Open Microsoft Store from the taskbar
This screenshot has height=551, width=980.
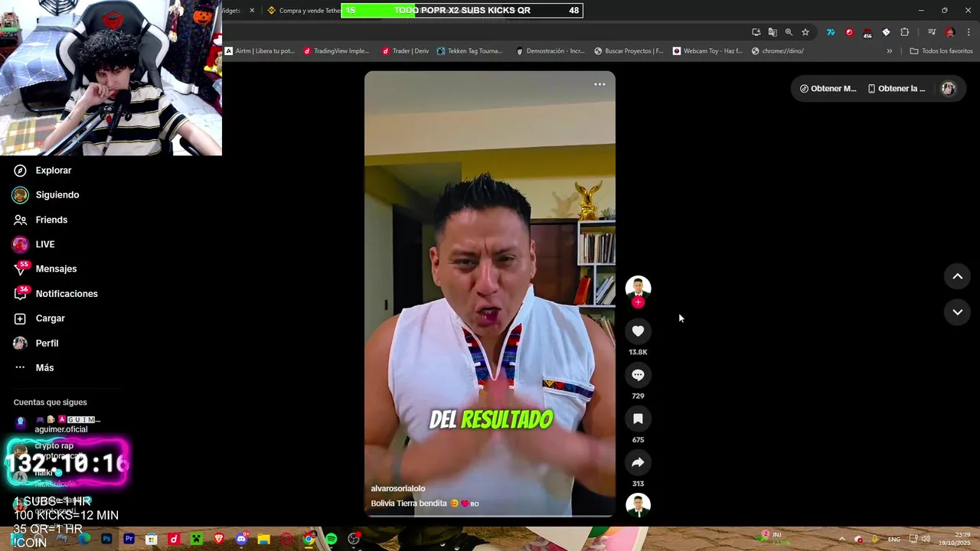(x=152, y=539)
